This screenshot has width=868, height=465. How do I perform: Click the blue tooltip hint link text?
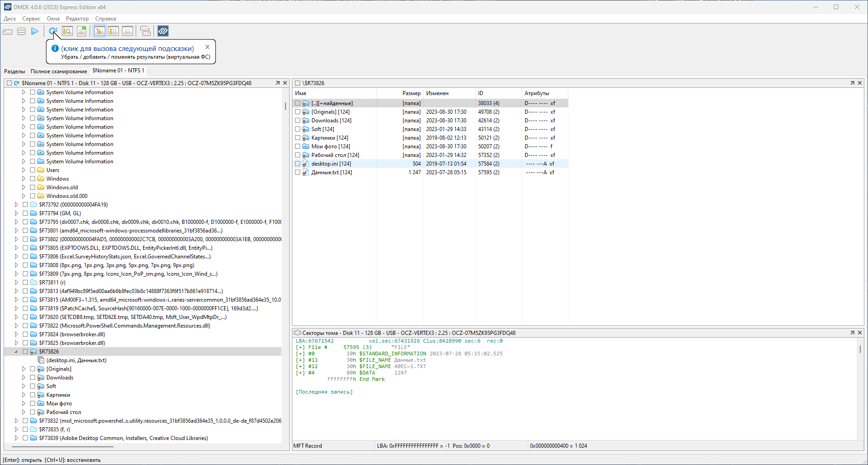[128, 49]
